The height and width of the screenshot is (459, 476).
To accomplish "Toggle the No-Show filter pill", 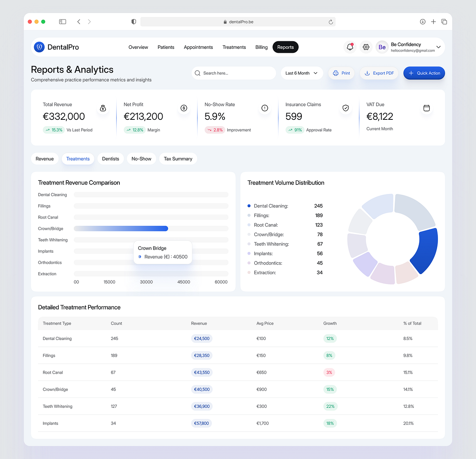I will pyautogui.click(x=141, y=159).
